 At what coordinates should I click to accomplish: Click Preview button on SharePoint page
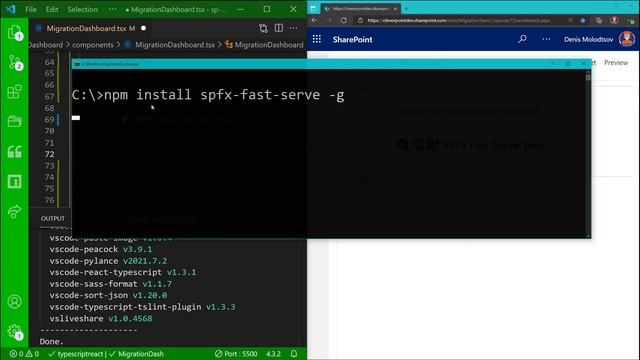tap(616, 62)
